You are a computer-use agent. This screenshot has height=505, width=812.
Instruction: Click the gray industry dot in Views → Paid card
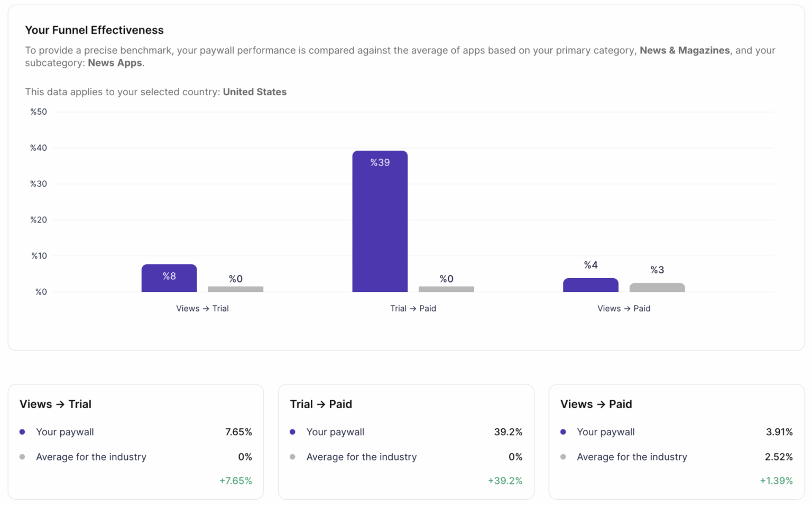tap(564, 457)
